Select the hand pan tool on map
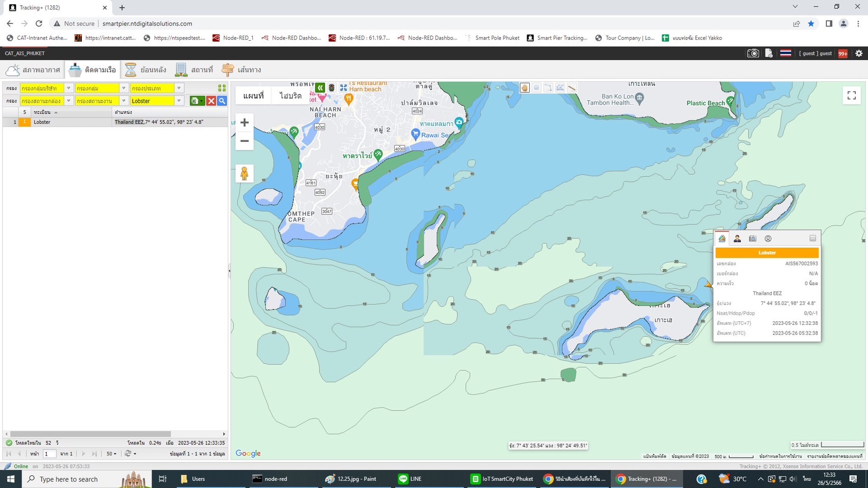 tap(525, 88)
